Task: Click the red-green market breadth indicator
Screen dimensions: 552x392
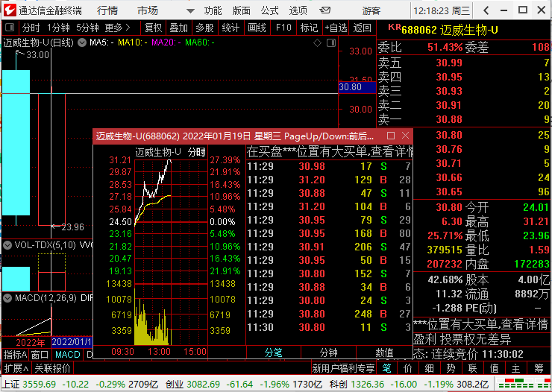Action: pos(523,384)
